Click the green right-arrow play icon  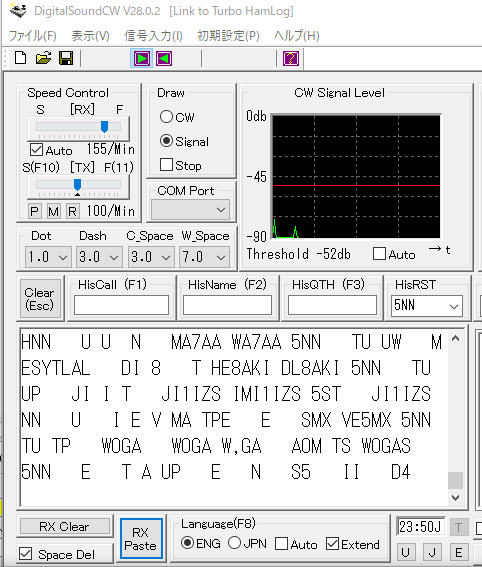coord(141,59)
